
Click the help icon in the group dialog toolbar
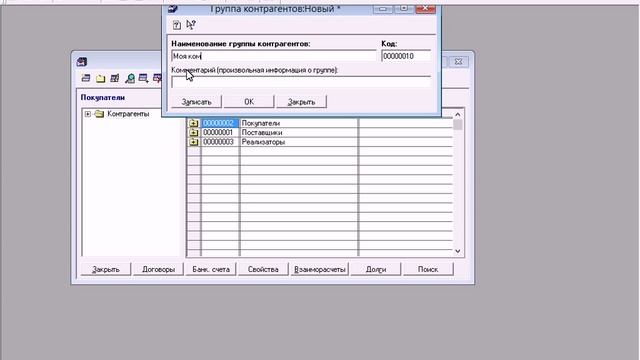pyautogui.click(x=177, y=25)
